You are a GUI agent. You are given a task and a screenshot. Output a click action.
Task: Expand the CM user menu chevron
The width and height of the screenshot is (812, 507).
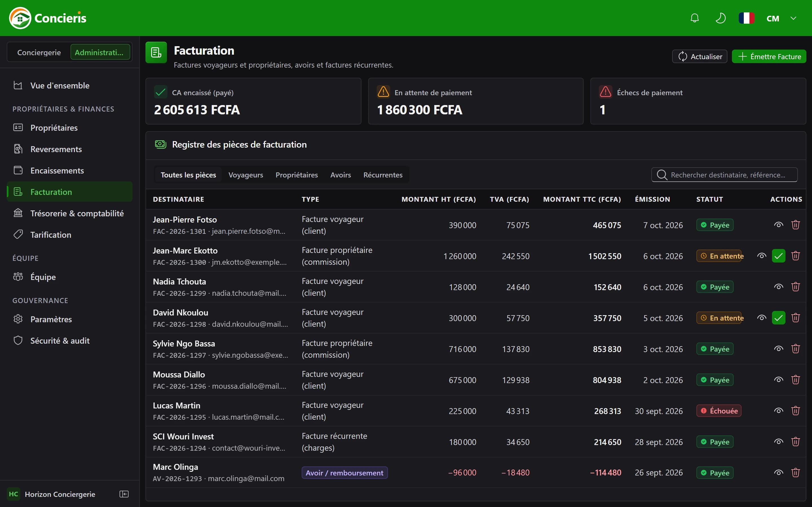click(x=793, y=18)
